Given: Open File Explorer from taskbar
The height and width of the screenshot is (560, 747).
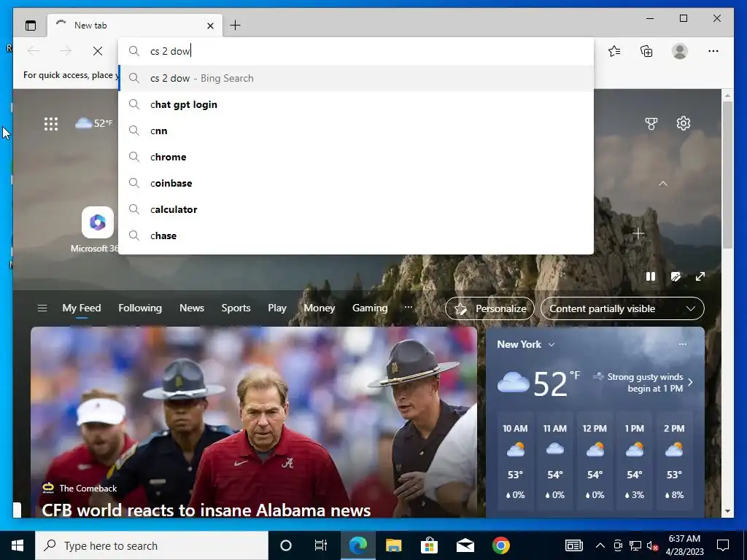Looking at the screenshot, I should 393,545.
